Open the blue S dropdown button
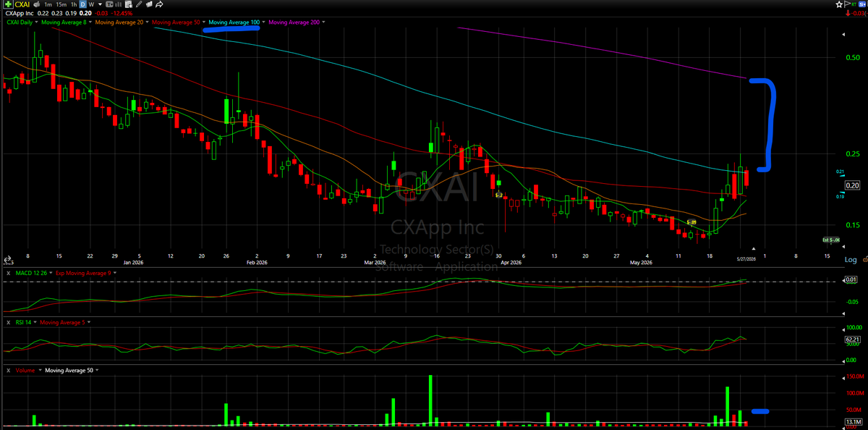Viewport: 868px width, 430px height. [x=862, y=4]
